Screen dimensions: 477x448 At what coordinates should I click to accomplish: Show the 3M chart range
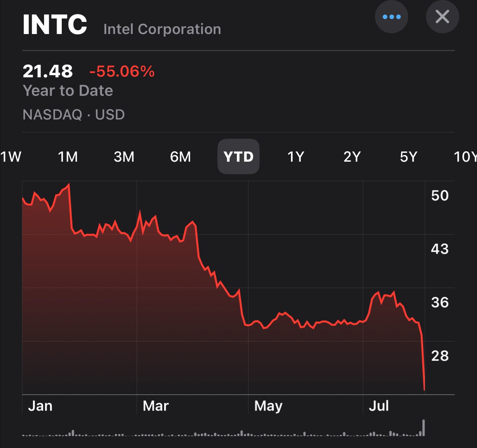click(124, 157)
